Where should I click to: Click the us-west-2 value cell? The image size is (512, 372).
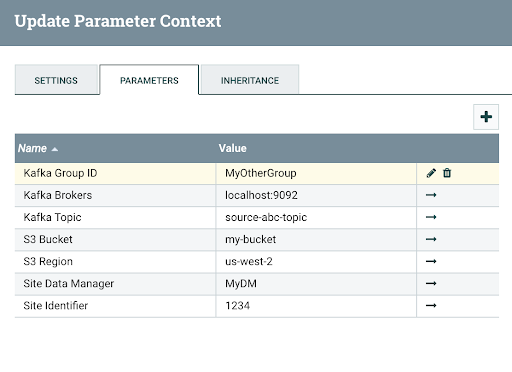pos(316,262)
